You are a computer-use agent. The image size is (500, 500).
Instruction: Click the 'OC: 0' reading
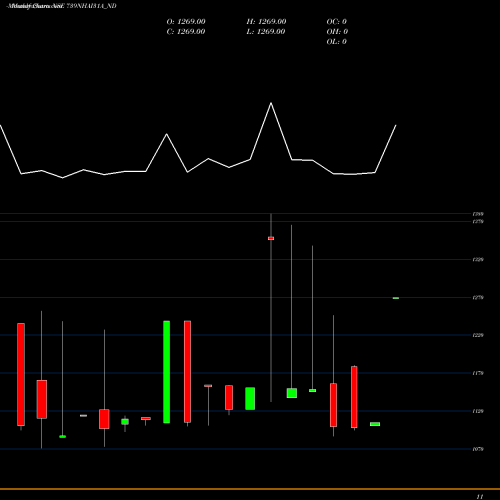(x=337, y=22)
